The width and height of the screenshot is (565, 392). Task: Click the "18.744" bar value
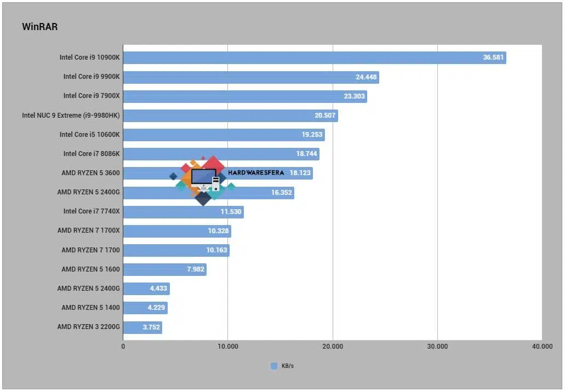click(307, 153)
